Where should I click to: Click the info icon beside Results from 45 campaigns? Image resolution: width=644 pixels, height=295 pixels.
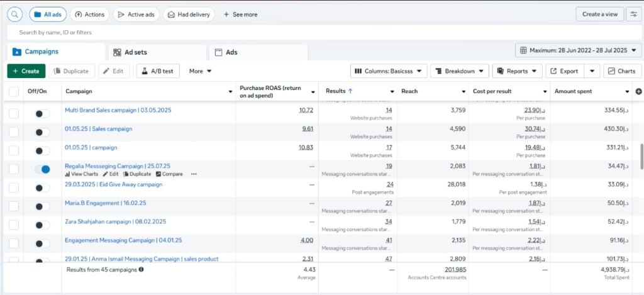141,269
